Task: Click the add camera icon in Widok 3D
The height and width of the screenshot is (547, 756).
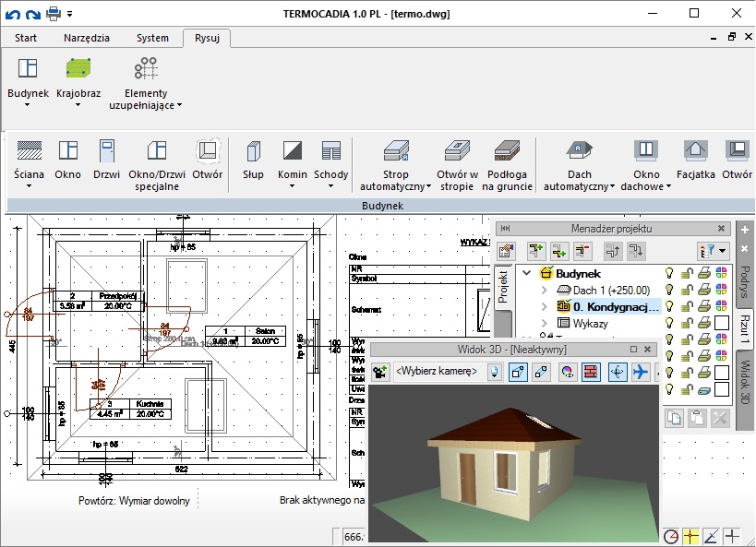Action: 380,372
